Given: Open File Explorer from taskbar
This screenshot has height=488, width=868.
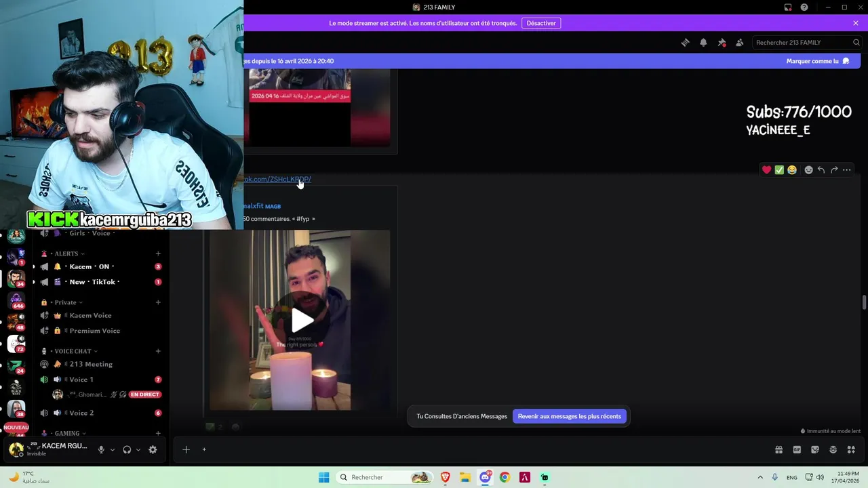Looking at the screenshot, I should pos(465,477).
